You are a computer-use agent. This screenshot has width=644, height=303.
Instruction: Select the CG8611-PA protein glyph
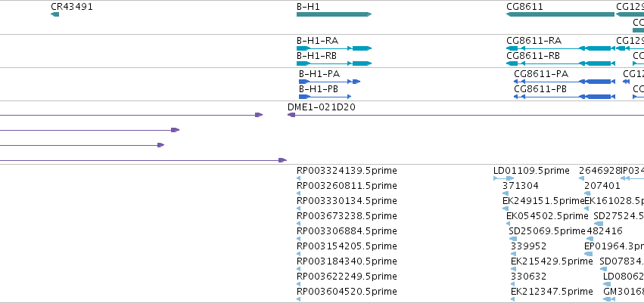point(565,82)
